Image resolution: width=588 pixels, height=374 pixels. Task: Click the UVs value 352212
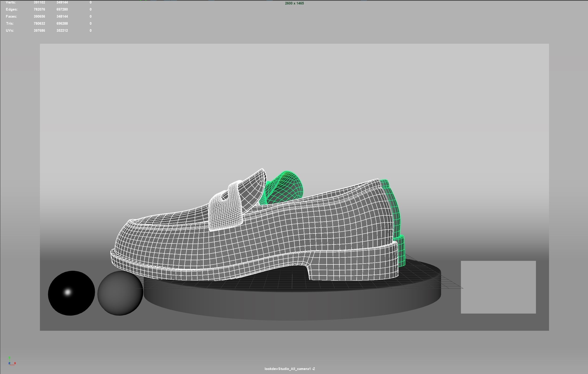point(62,31)
